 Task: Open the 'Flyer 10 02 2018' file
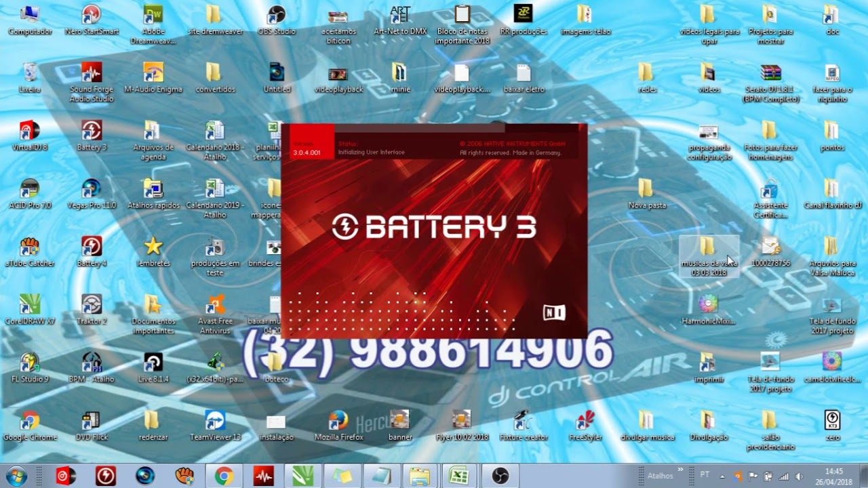point(462,425)
